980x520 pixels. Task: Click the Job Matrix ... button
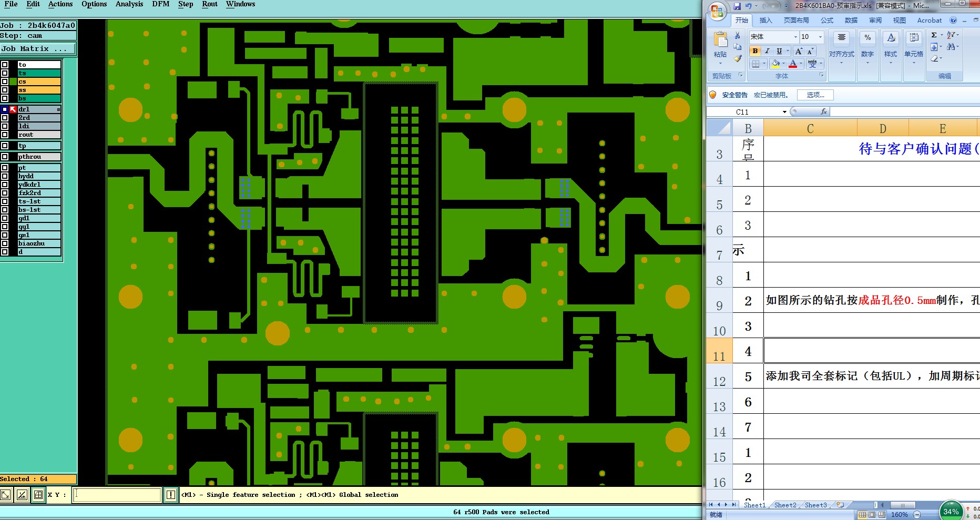38,49
